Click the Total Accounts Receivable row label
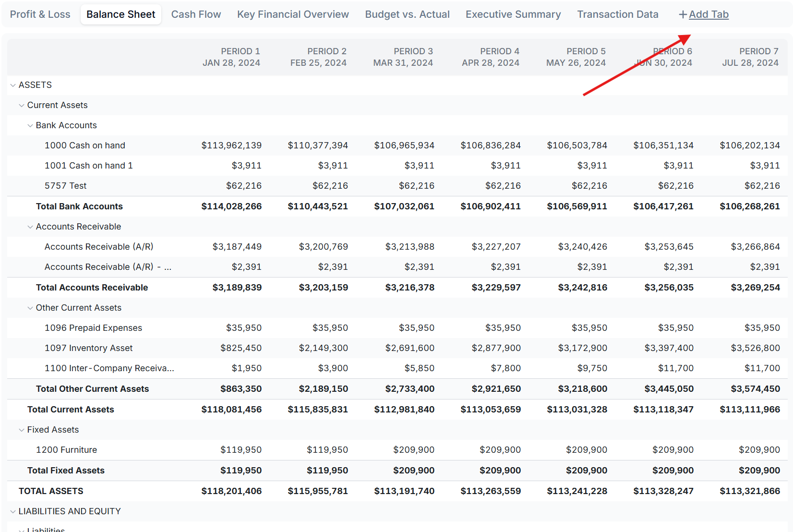 [92, 288]
